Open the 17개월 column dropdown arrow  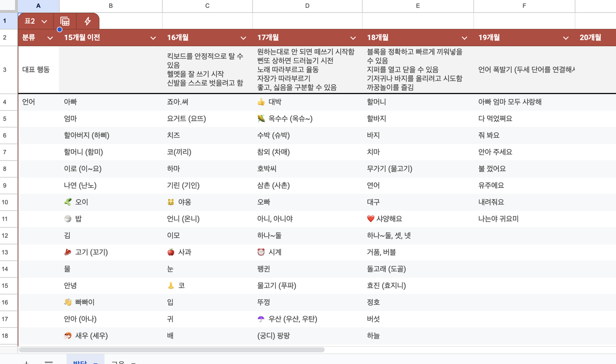tap(353, 38)
